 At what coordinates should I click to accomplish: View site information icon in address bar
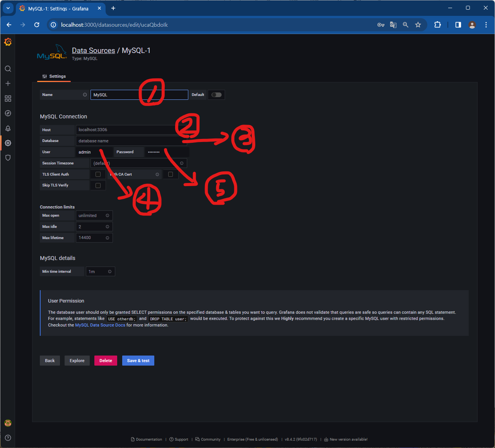pos(53,25)
